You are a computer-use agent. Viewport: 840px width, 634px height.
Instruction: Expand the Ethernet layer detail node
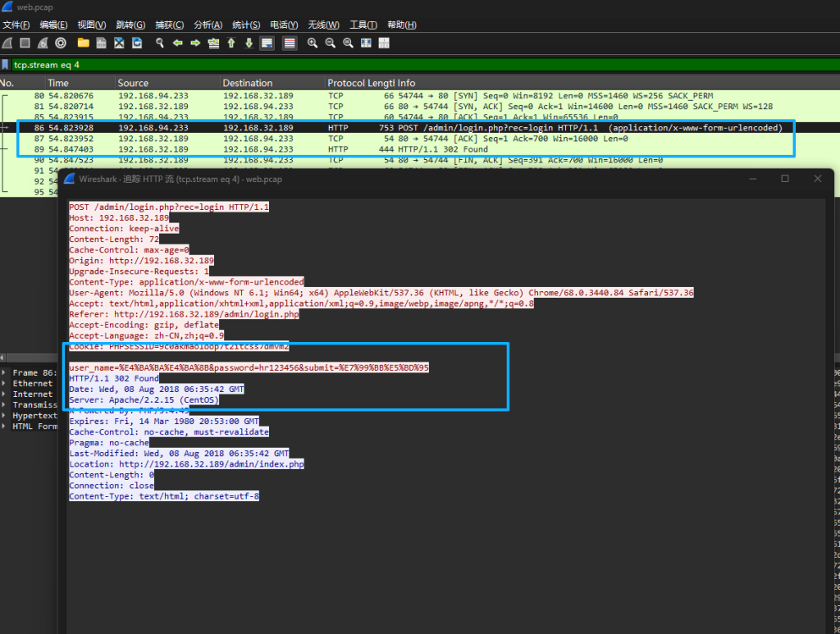pos(6,383)
